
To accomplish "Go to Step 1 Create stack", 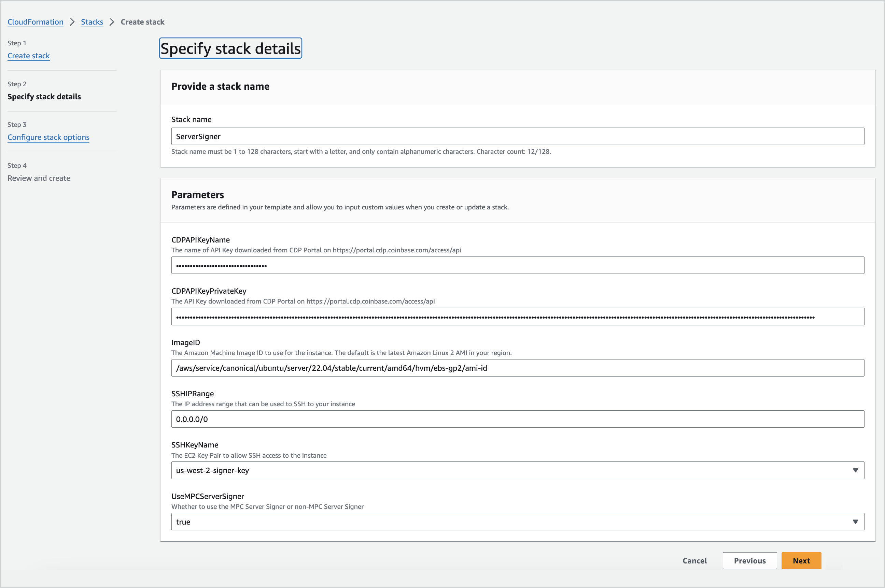I will point(29,56).
